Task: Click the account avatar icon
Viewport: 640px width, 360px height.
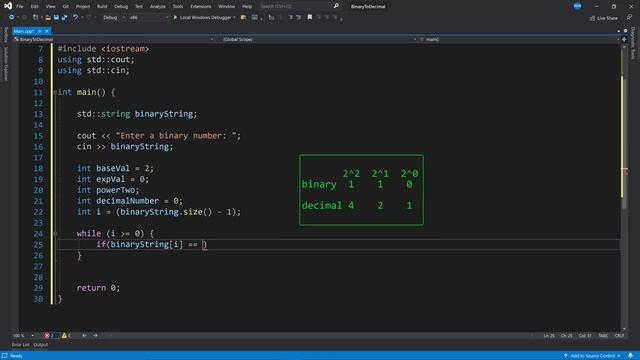Action: [x=577, y=6]
